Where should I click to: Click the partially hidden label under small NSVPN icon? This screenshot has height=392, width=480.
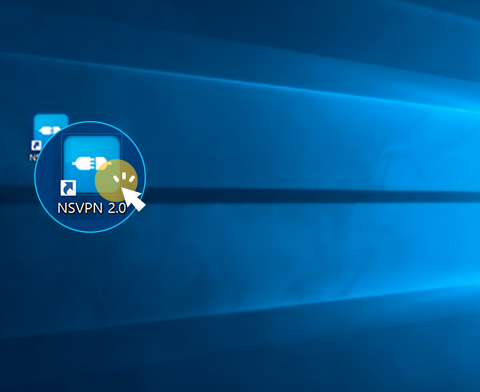34,157
